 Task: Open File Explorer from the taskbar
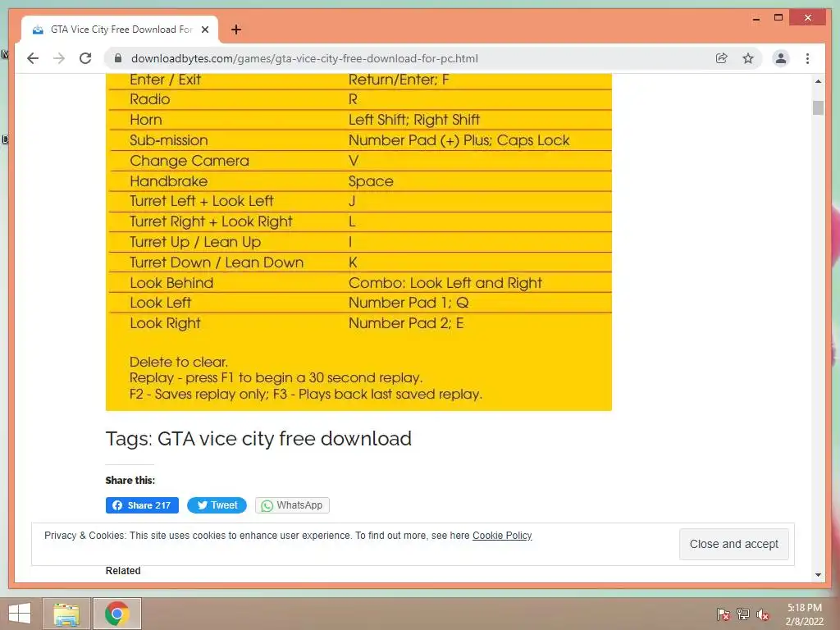[66, 614]
